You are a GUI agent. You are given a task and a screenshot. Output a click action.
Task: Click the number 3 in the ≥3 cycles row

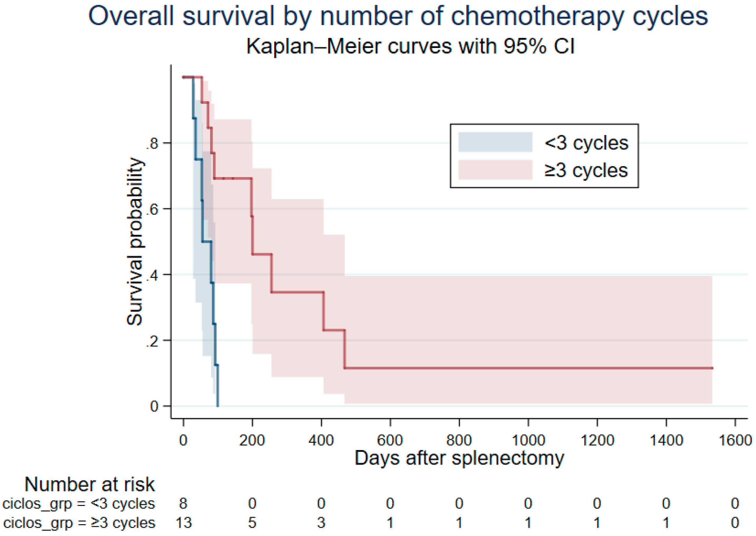click(x=321, y=523)
